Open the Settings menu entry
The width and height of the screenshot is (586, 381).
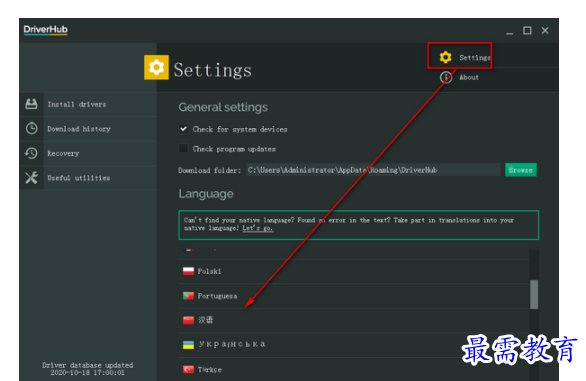(x=475, y=58)
